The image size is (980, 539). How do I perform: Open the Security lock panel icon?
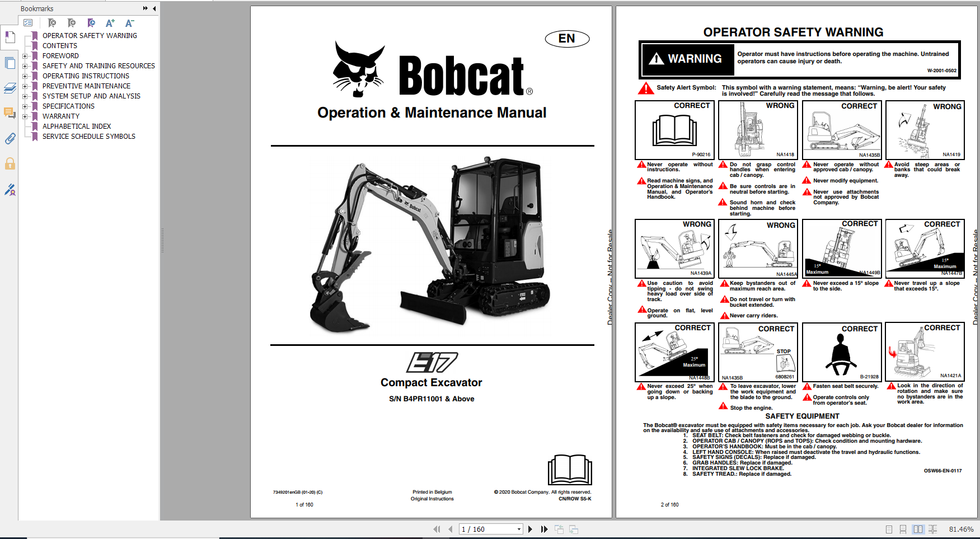(10, 163)
